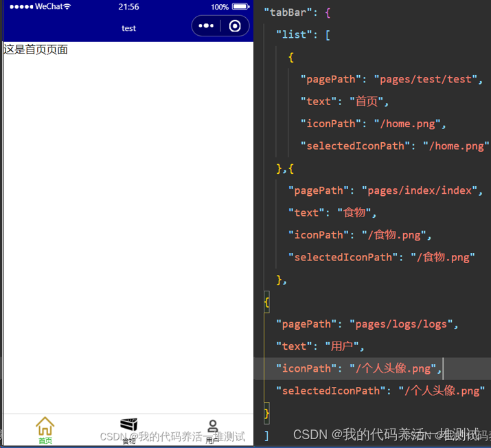Click the highlighted closing brace of third object
This screenshot has height=448, width=491.
click(x=267, y=413)
